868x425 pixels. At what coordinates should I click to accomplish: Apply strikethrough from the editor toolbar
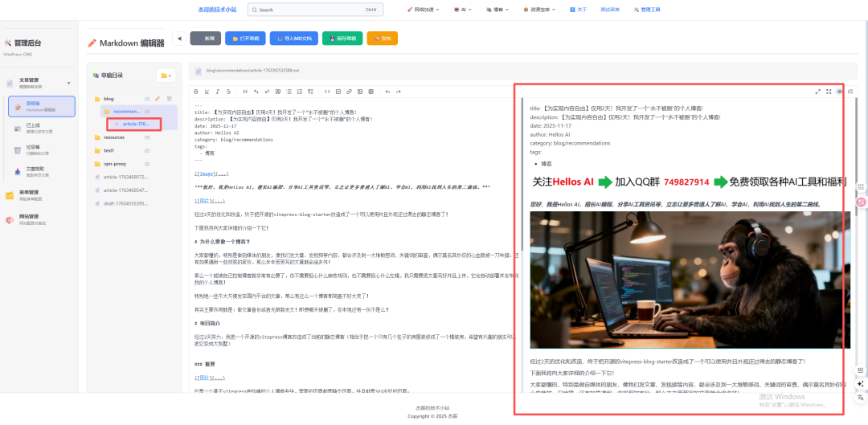229,91
